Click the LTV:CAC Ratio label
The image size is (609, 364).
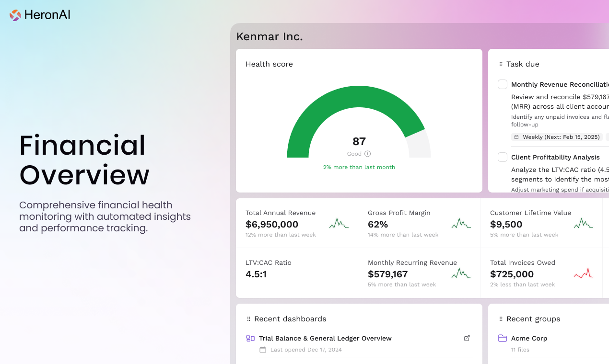269,262
